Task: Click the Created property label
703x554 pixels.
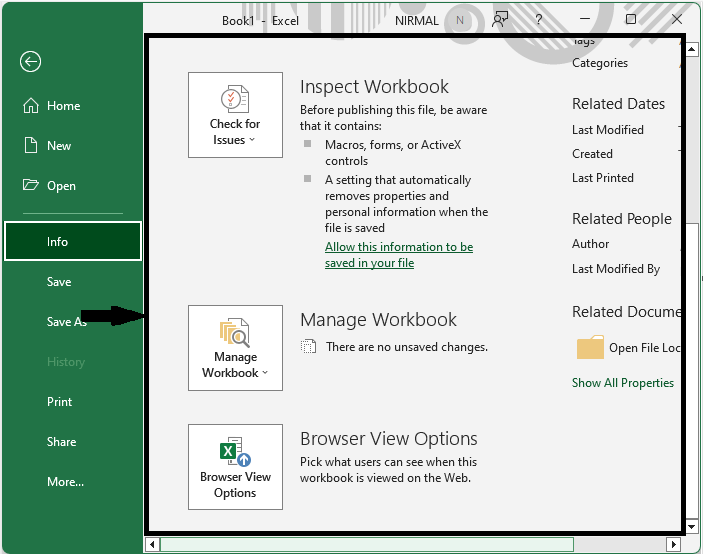Action: click(x=592, y=154)
